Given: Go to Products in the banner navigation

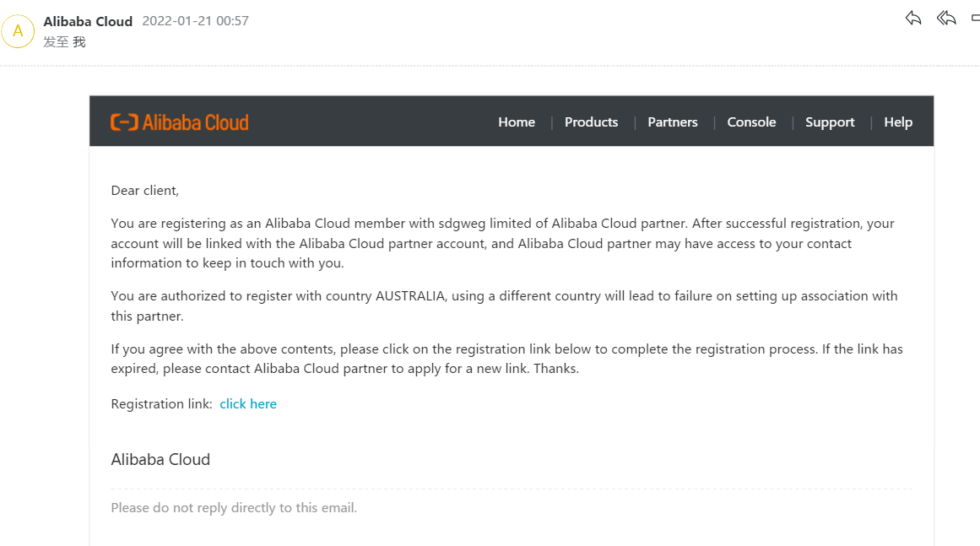Looking at the screenshot, I should pos(591,122).
